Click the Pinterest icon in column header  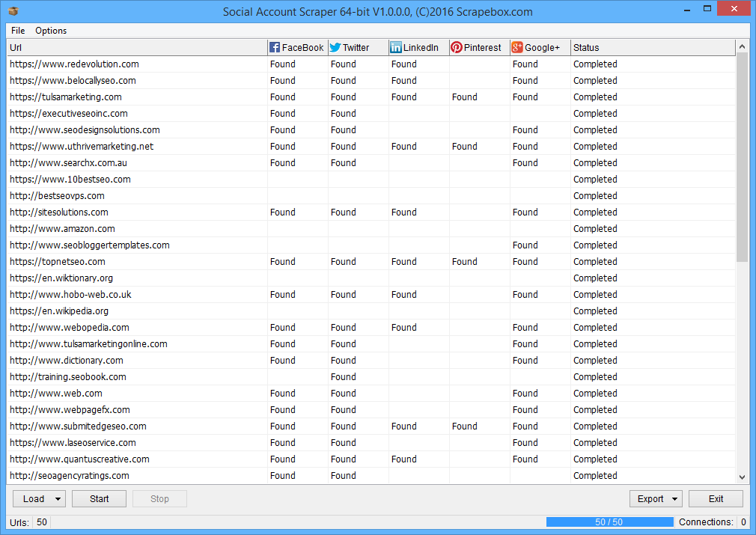[x=456, y=48]
